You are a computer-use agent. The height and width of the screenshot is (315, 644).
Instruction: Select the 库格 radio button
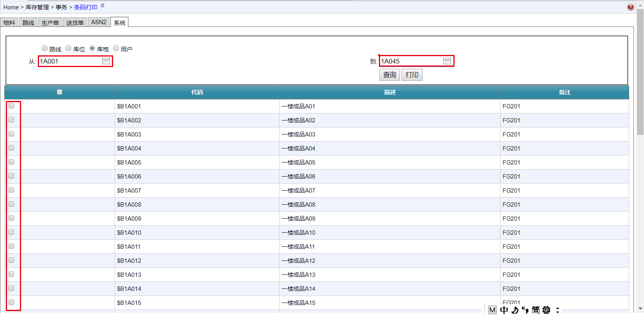click(x=92, y=48)
